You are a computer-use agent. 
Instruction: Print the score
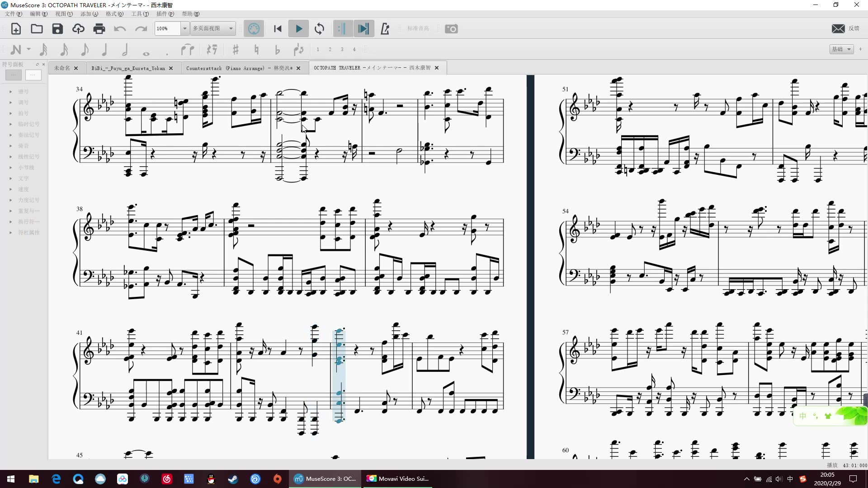(99, 29)
